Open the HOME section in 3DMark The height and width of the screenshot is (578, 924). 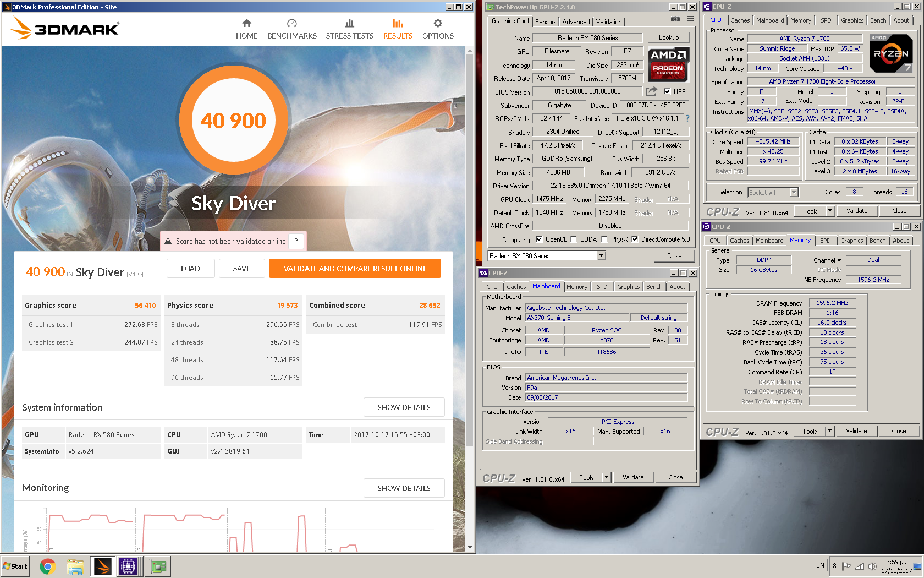246,29
